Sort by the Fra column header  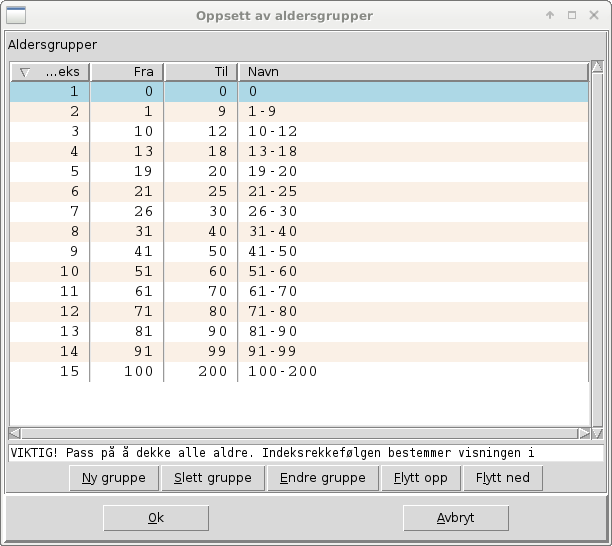click(127, 72)
